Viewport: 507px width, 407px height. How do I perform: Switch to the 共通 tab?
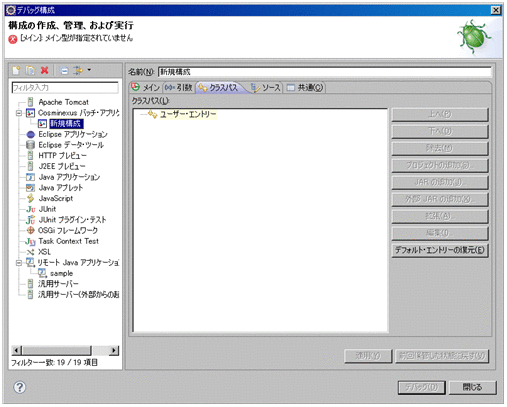click(305, 88)
